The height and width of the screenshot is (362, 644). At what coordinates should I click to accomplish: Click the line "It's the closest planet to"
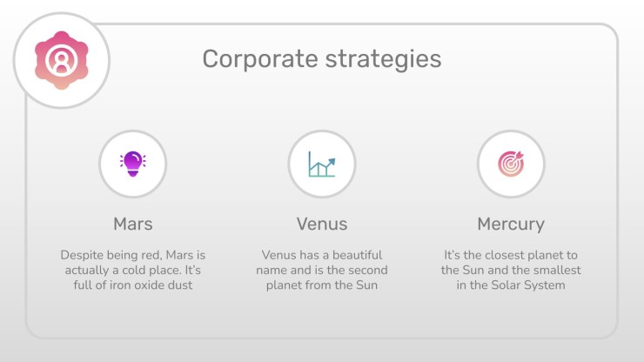click(x=511, y=255)
